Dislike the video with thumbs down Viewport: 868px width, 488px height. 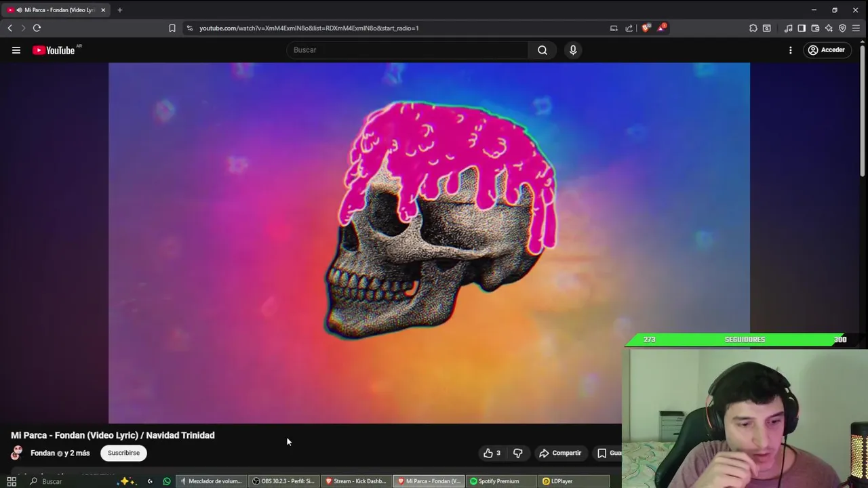(518, 453)
